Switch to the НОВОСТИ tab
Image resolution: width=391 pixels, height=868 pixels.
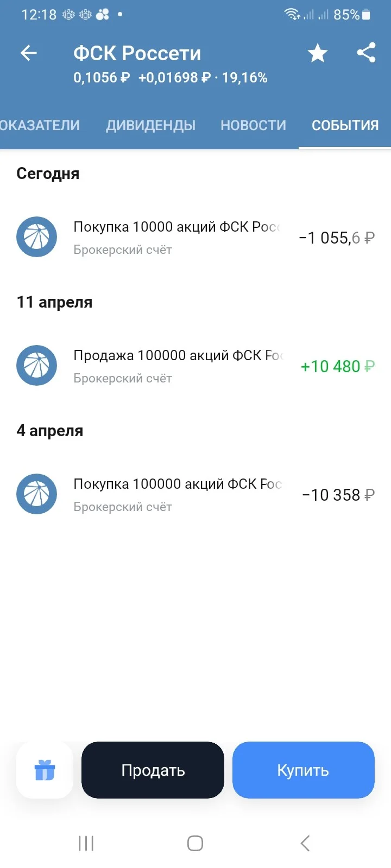(x=253, y=125)
